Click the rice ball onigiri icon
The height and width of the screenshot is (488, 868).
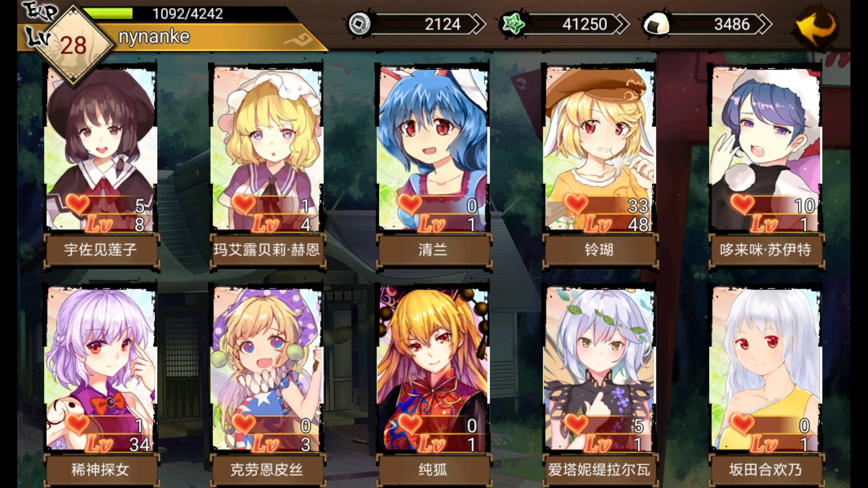click(x=656, y=24)
